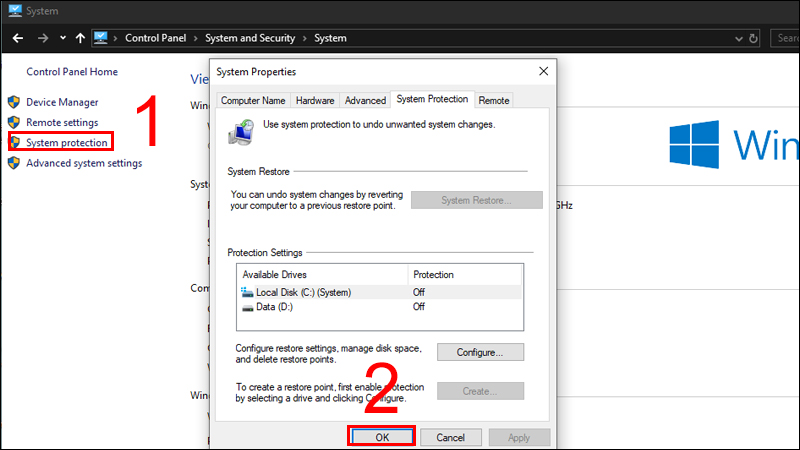Cancel the System Properties dialog
Viewport: 800px width, 450px height.
[x=451, y=437]
